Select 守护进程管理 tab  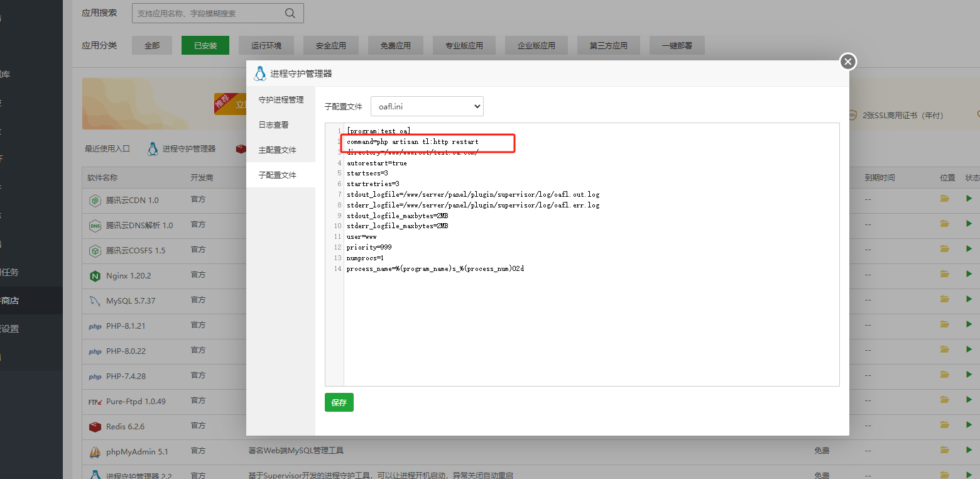(281, 100)
